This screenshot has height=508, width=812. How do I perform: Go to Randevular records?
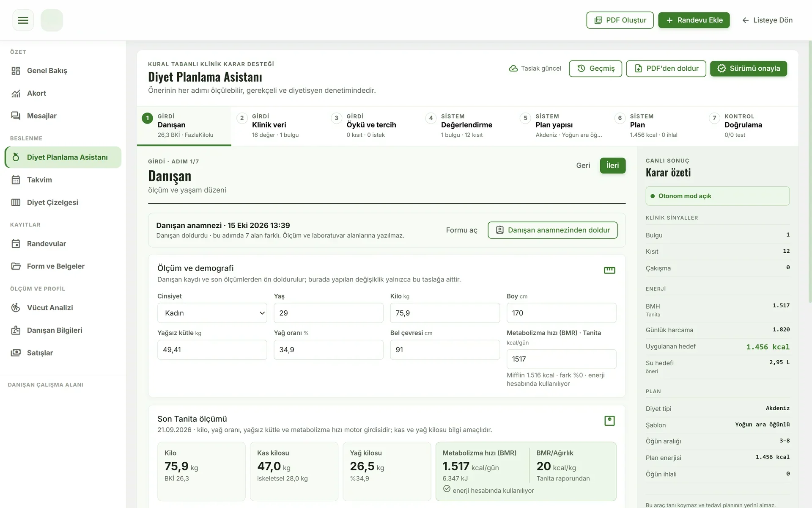63,243
